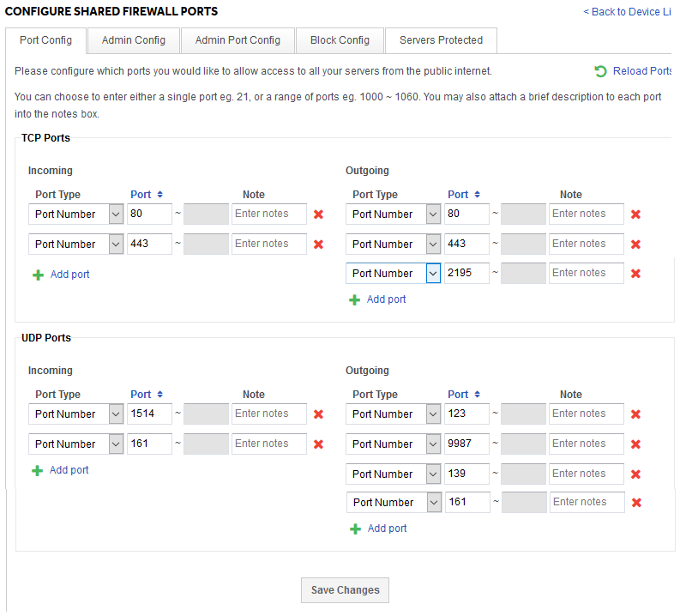The width and height of the screenshot is (686, 616).
Task: Sort UDP outgoing rules by Port column
Action: (x=458, y=394)
